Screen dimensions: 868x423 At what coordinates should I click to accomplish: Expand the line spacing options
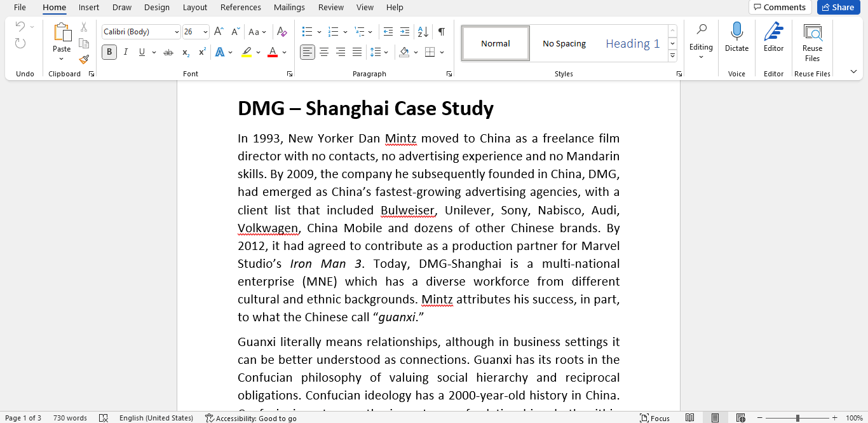[x=386, y=52]
